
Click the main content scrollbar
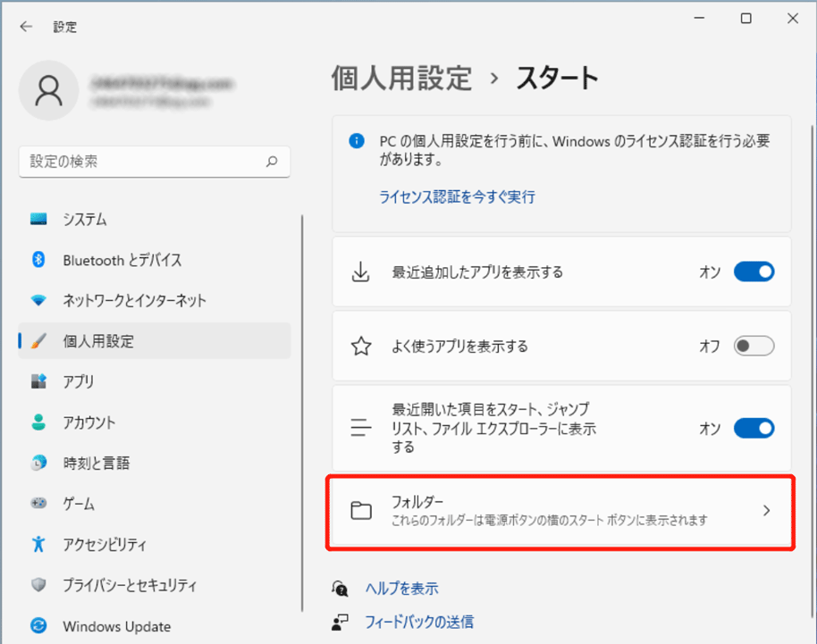pyautogui.click(x=812, y=372)
